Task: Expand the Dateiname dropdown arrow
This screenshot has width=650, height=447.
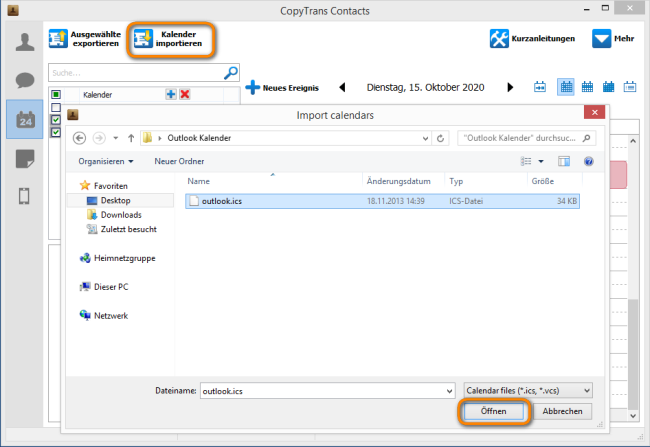Action: (449, 391)
